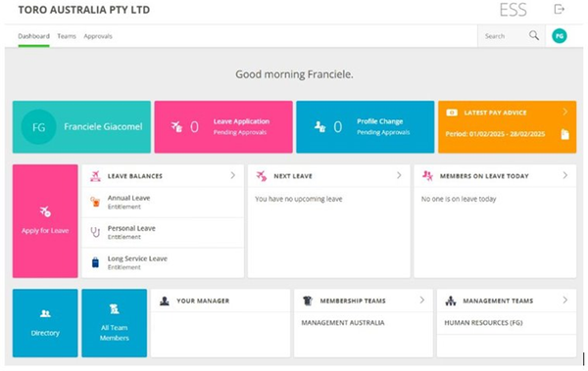Open the All Team Members tile
Image resolution: width=588 pixels, height=371 pixels.
tap(115, 323)
